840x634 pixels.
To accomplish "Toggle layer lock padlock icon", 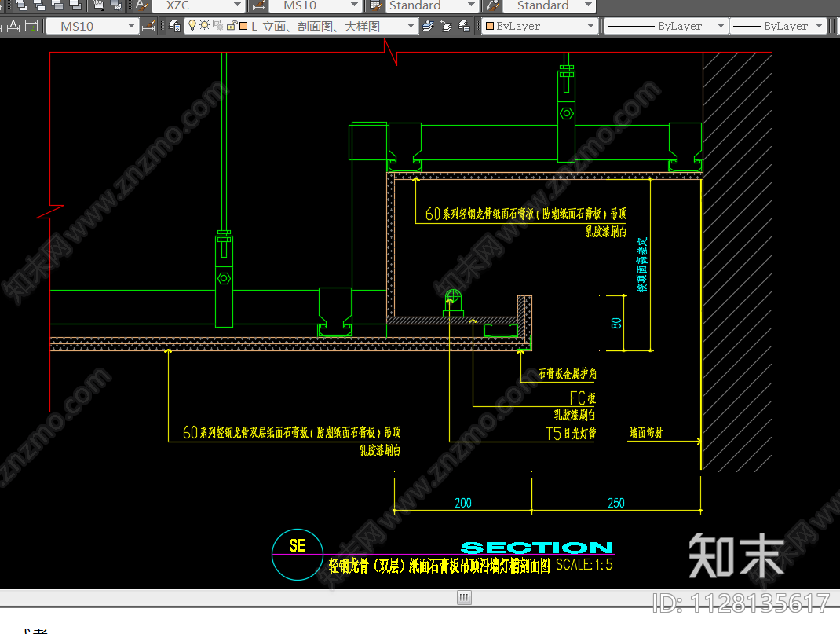I will (x=232, y=25).
